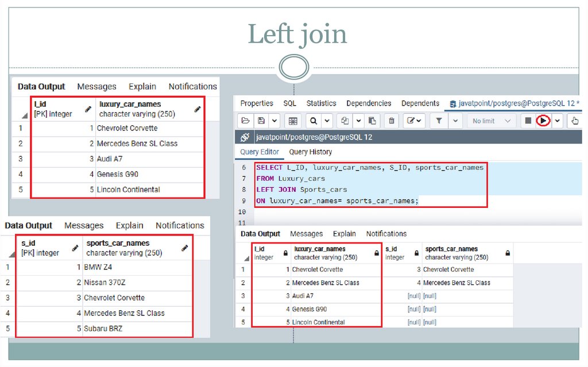View the Explain tab in Data Output
This screenshot has width=588, height=367.
coord(344,234)
